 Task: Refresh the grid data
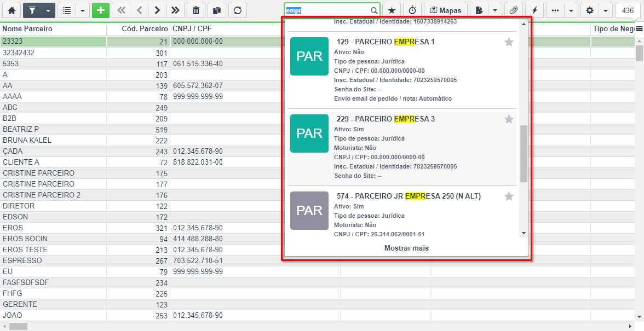(x=238, y=10)
